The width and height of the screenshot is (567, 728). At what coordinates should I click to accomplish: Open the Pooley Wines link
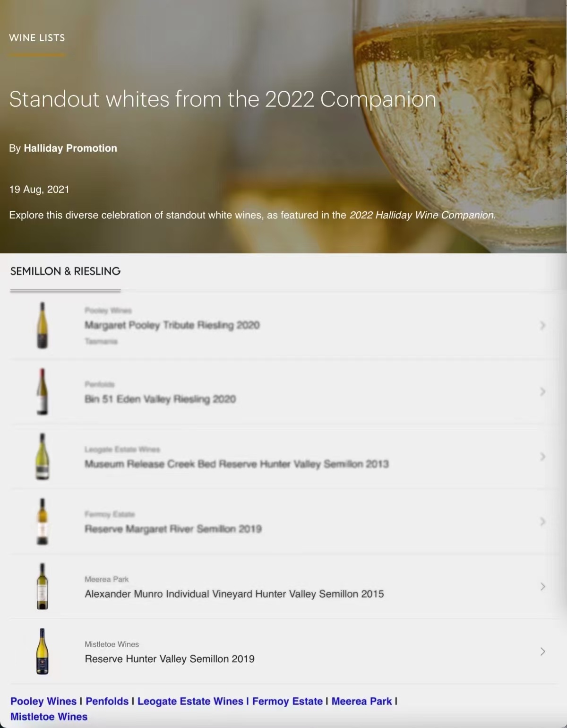click(x=43, y=701)
